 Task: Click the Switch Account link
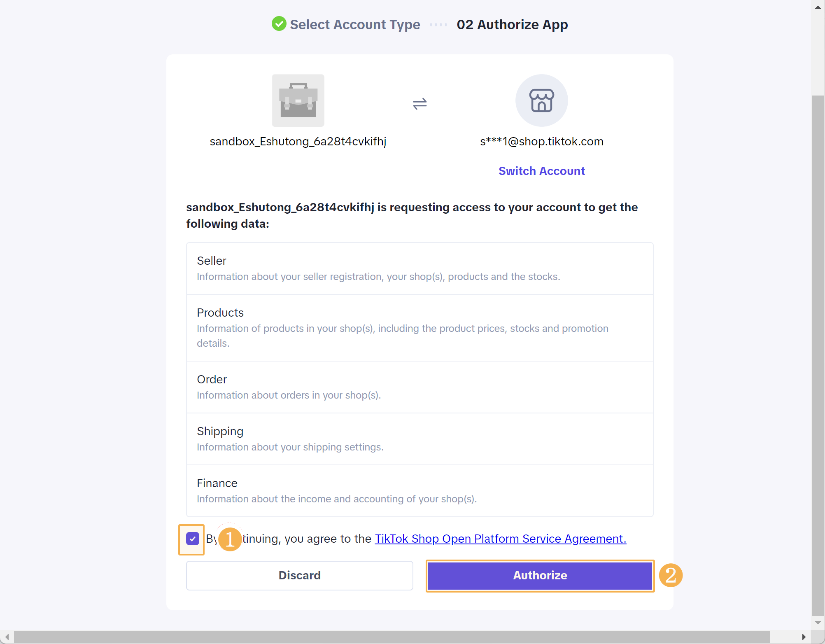coord(541,171)
